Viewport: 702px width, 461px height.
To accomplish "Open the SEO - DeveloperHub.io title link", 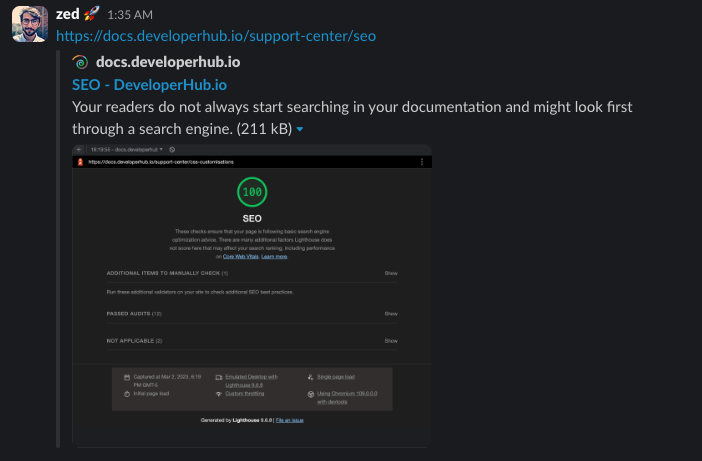I will coord(150,85).
